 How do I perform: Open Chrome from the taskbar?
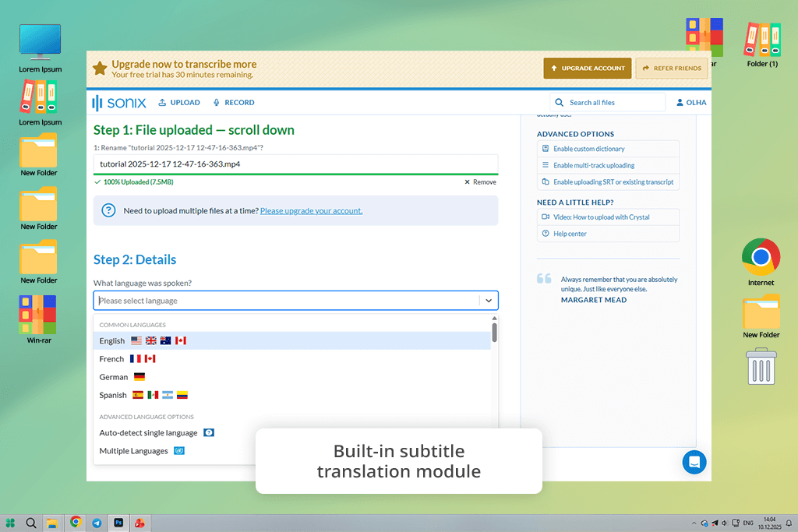(x=76, y=522)
